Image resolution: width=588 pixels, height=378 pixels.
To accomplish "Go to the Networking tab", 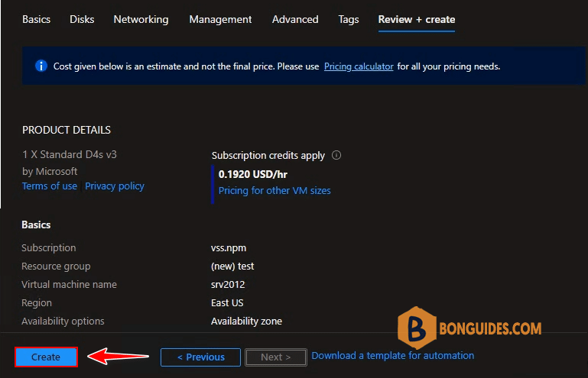I will [141, 19].
